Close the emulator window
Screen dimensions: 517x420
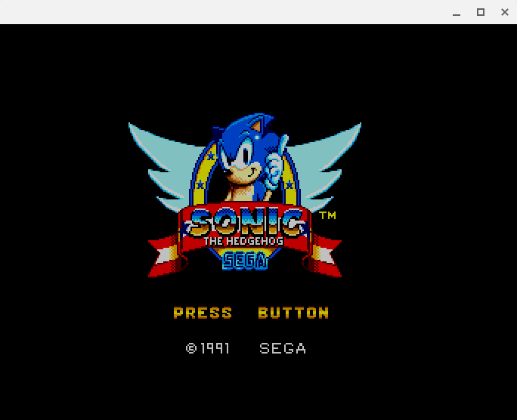pyautogui.click(x=504, y=12)
